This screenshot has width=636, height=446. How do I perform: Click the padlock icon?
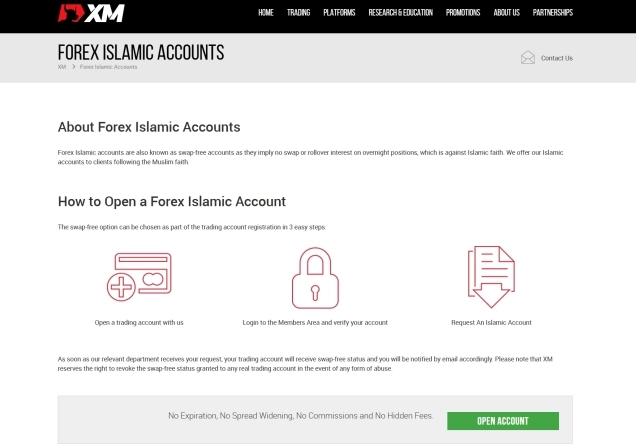coord(315,278)
